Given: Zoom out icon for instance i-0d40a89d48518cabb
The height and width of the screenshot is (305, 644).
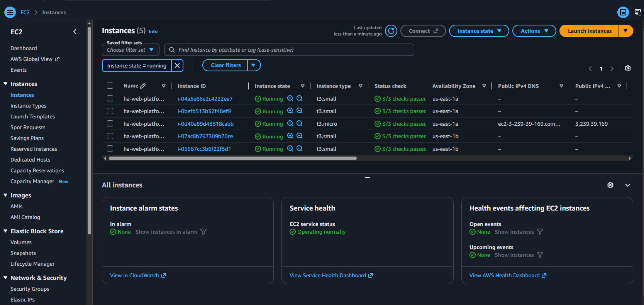Looking at the screenshot, I should click(300, 124).
